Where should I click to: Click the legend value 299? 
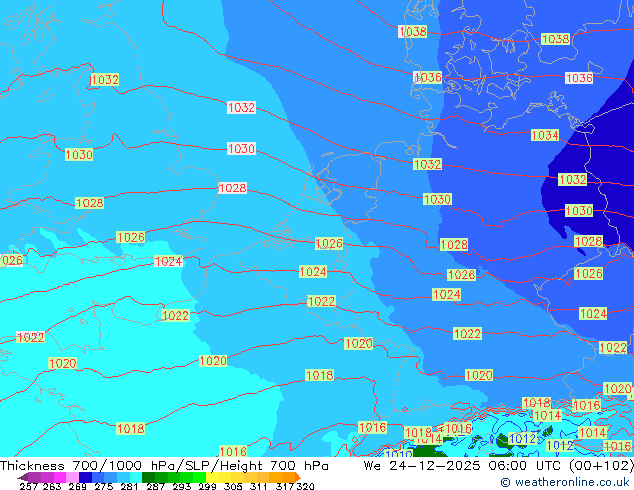[207, 486]
